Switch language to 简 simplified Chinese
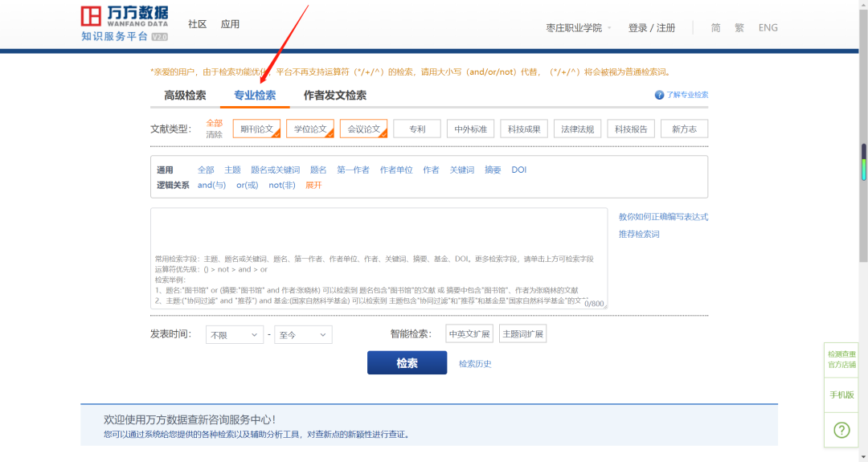Screen dimensions: 868x462 pos(716,27)
